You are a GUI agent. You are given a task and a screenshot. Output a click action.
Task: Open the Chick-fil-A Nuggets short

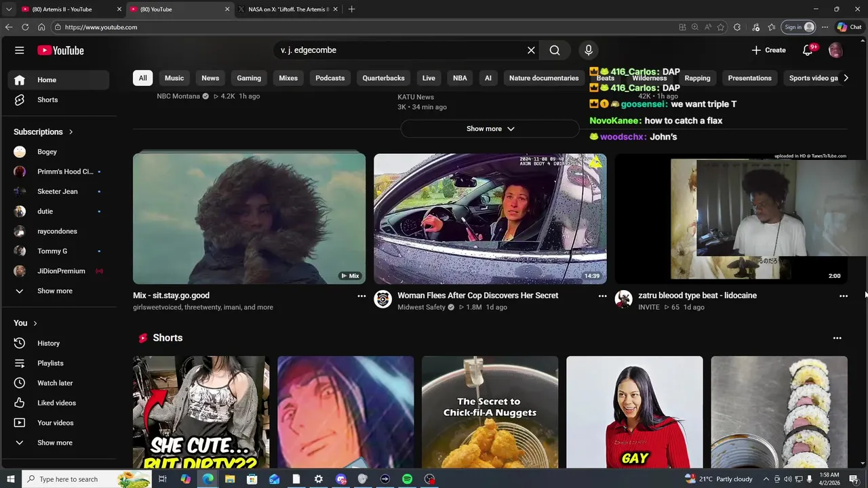pyautogui.click(x=490, y=412)
